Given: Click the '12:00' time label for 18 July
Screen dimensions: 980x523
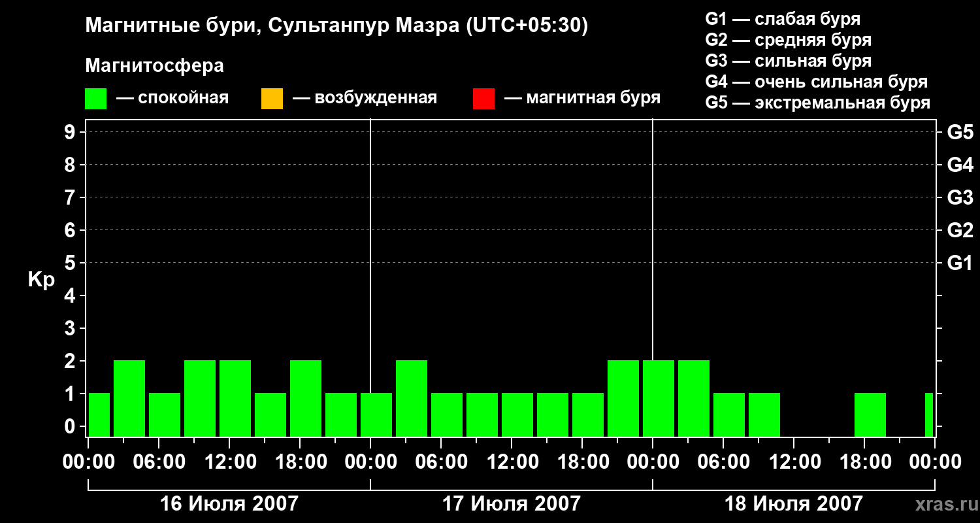Looking at the screenshot, I should click(794, 462).
